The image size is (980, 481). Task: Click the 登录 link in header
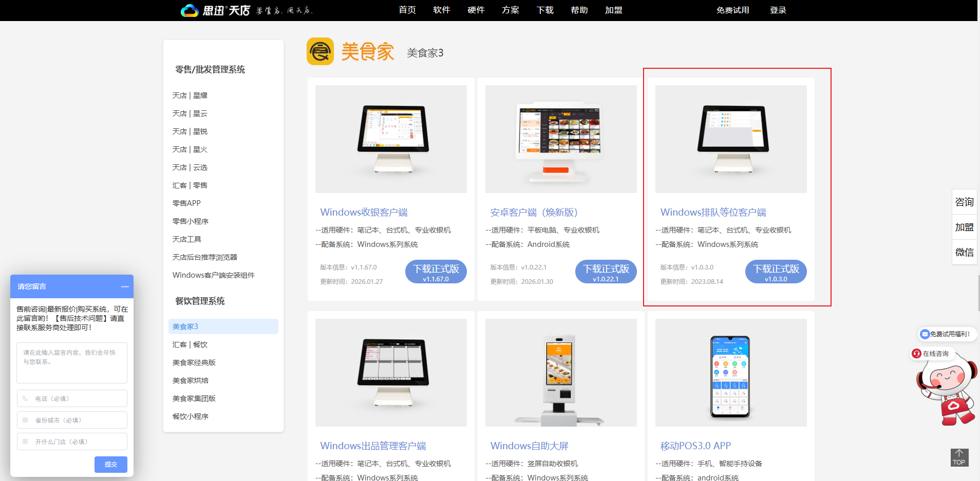(778, 10)
